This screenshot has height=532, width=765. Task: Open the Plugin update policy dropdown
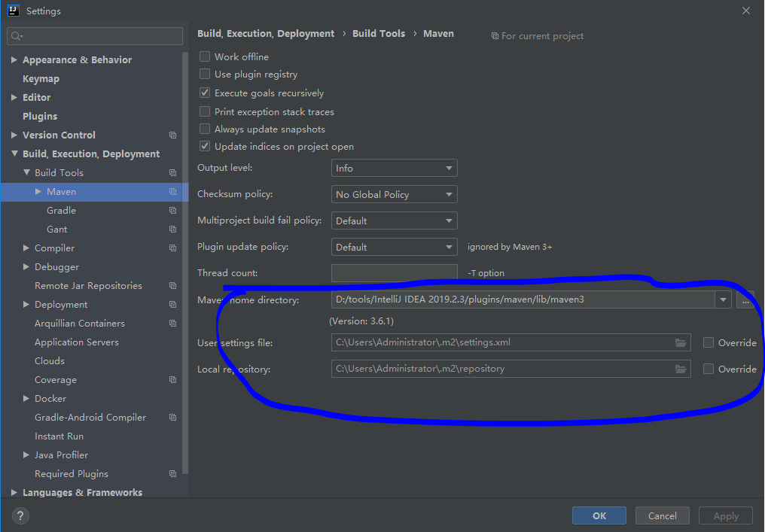[x=395, y=248]
